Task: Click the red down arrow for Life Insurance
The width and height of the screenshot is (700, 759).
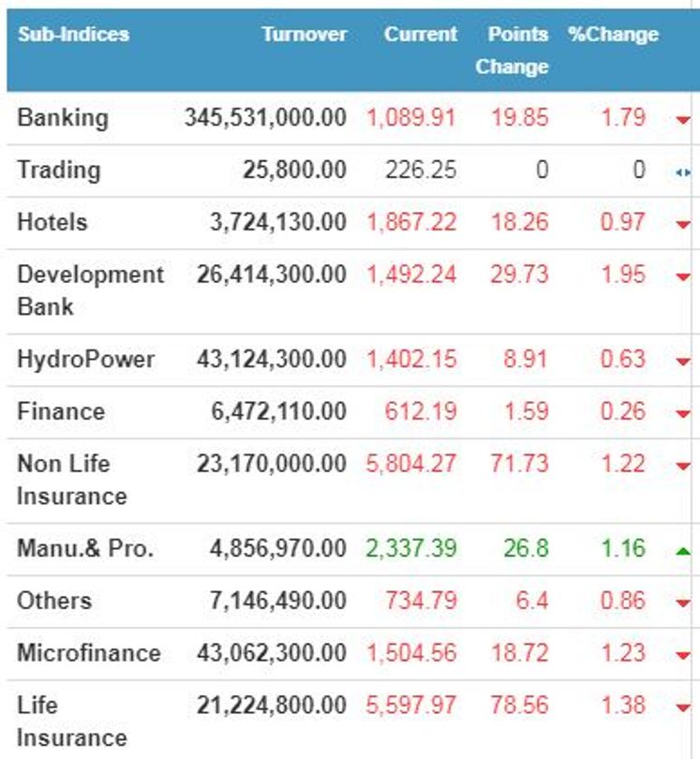Action: point(682,707)
